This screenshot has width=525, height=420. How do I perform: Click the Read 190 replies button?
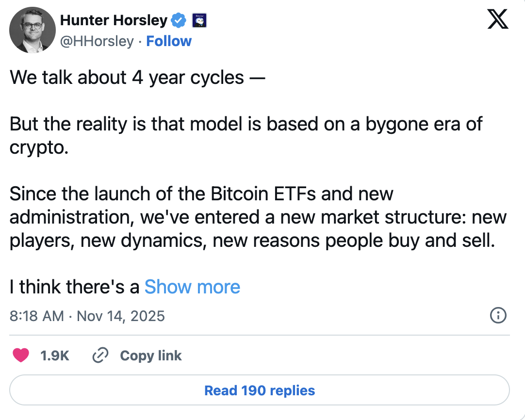click(x=260, y=390)
